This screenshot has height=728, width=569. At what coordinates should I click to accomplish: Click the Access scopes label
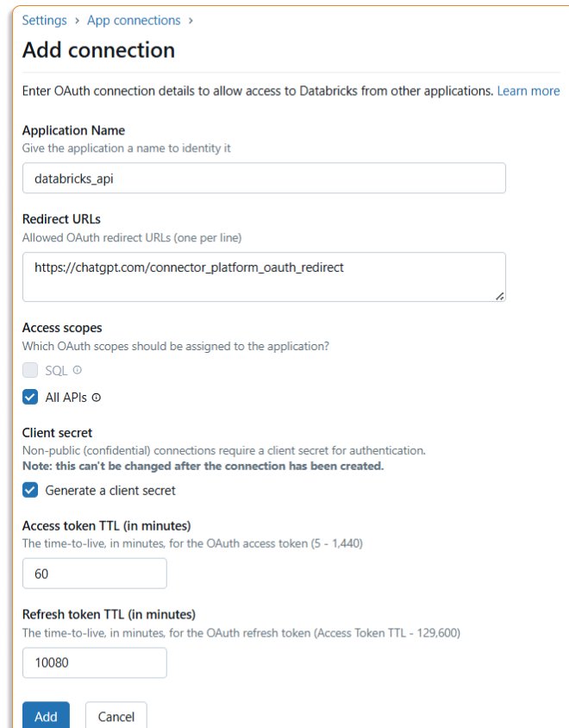pyautogui.click(x=62, y=328)
